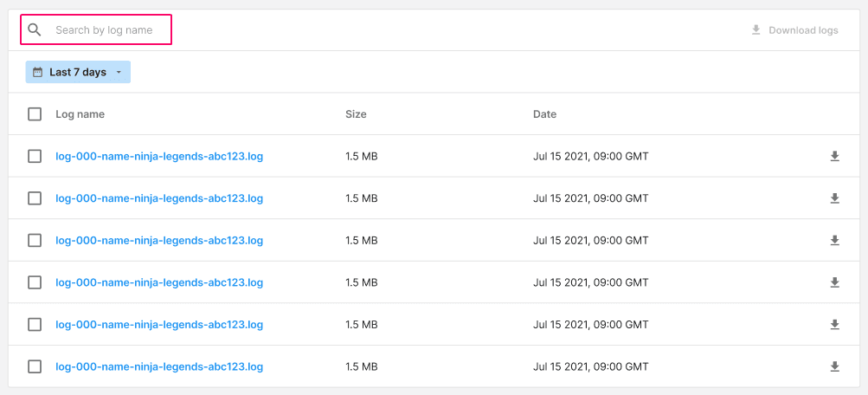Open the Last 7 days dropdown
The width and height of the screenshot is (868, 395).
point(78,72)
